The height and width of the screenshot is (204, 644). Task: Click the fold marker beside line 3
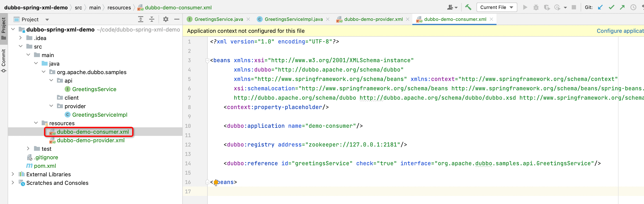[x=207, y=60]
